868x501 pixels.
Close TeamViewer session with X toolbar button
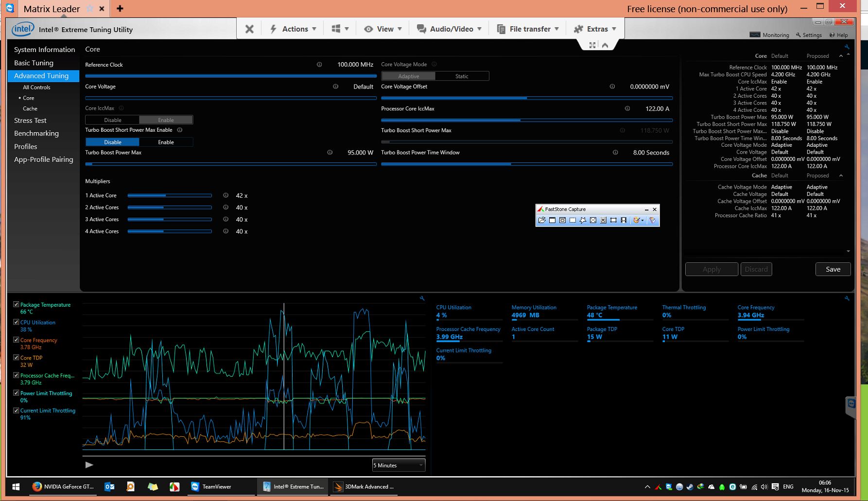click(249, 29)
